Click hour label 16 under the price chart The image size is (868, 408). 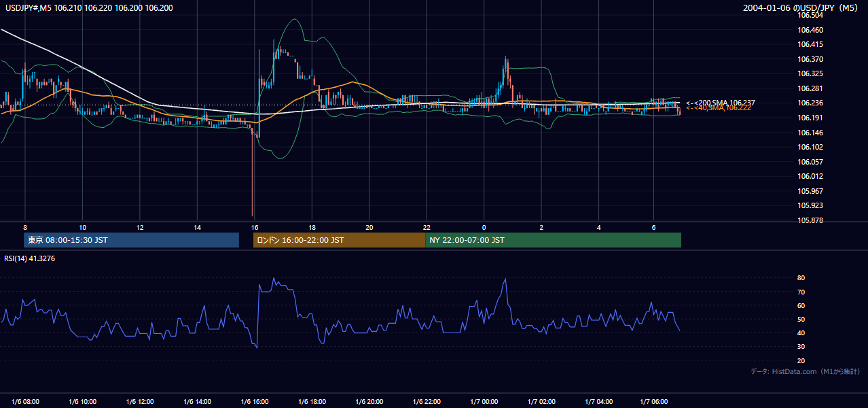(255, 227)
